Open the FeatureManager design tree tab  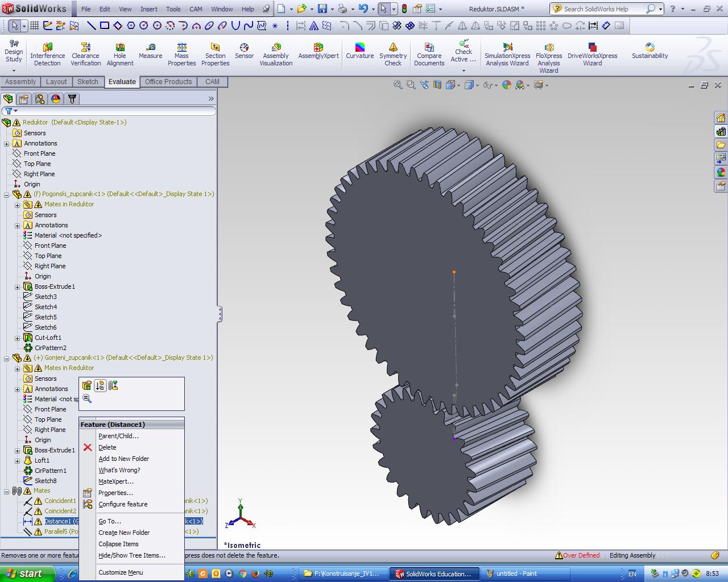(x=7, y=99)
